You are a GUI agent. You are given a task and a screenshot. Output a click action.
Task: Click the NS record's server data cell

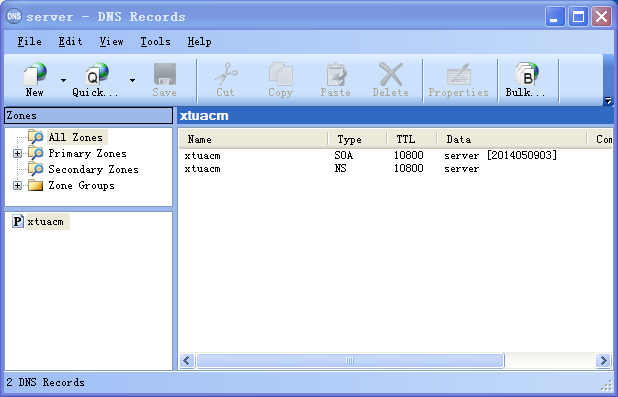(x=462, y=169)
